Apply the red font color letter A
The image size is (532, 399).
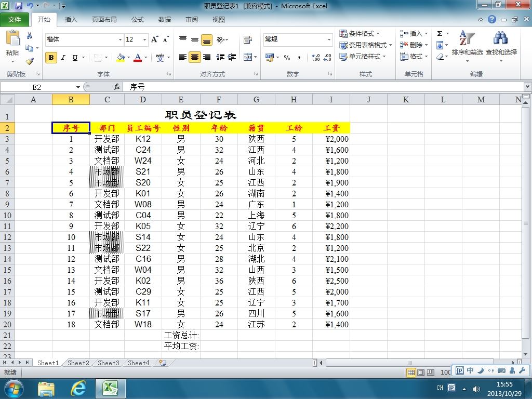coord(138,58)
